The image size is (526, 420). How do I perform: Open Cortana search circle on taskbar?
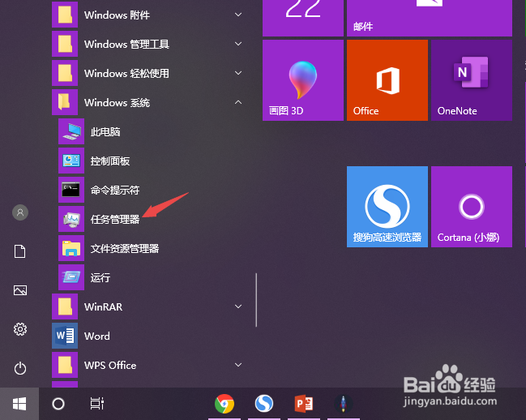coord(58,404)
